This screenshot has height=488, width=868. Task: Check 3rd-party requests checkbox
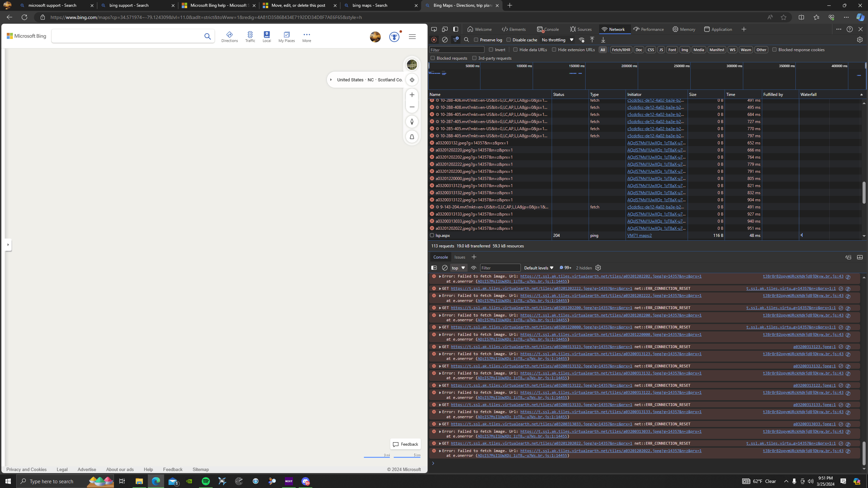point(474,58)
